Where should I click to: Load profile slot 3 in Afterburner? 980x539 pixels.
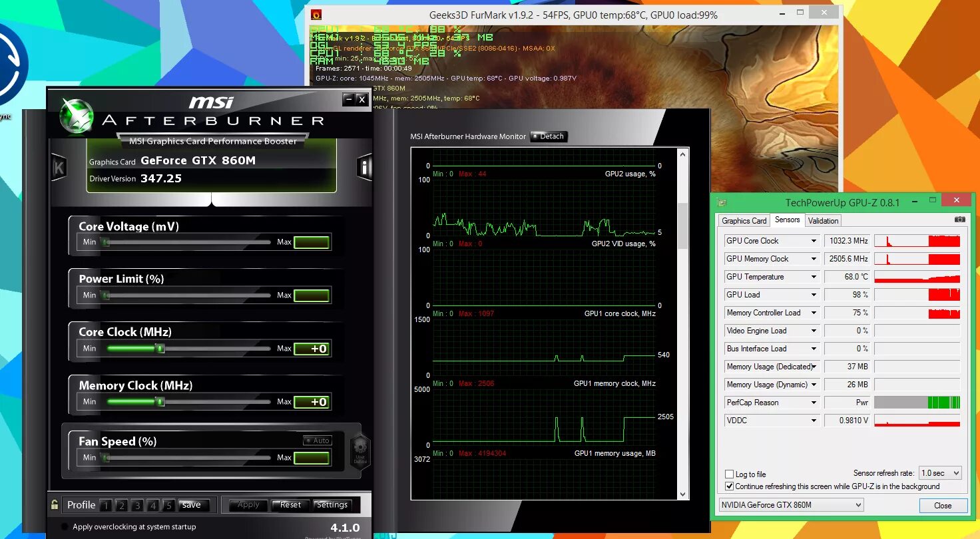pyautogui.click(x=137, y=506)
